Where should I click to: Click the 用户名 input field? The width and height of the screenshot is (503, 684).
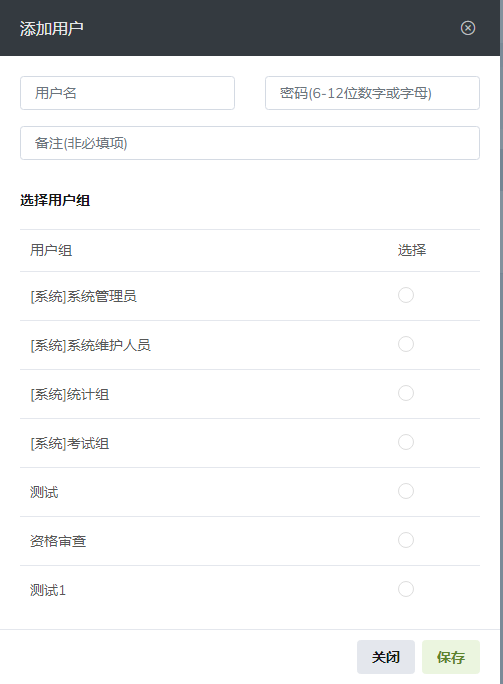pyautogui.click(x=127, y=93)
